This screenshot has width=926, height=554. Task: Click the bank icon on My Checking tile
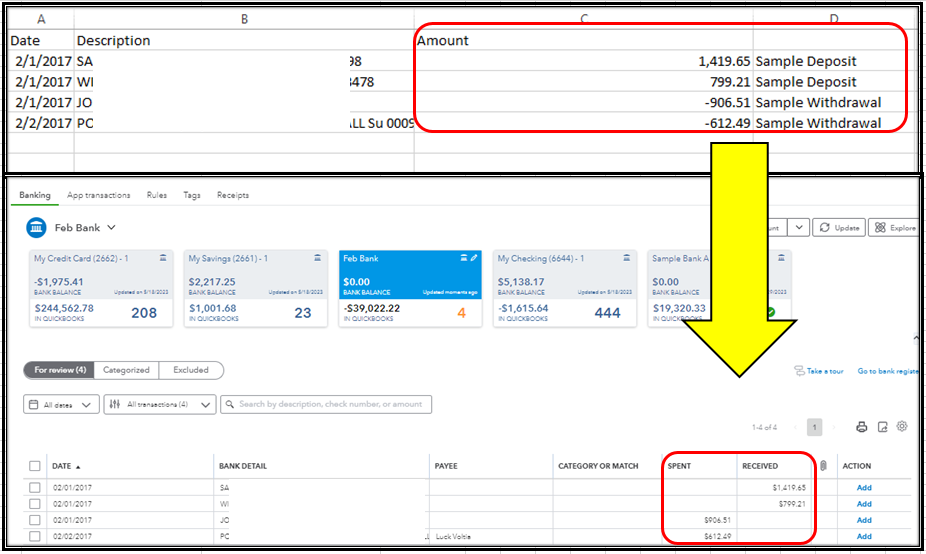tap(627, 258)
